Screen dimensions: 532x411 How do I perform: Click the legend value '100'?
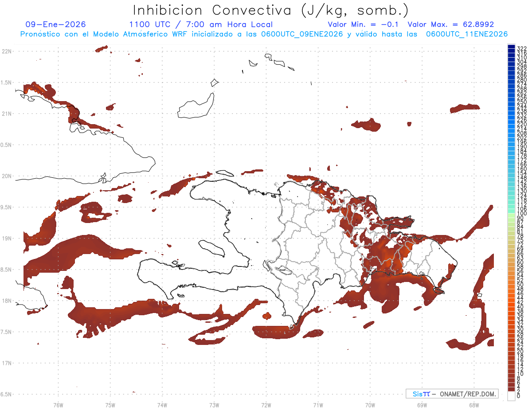[x=522, y=214]
